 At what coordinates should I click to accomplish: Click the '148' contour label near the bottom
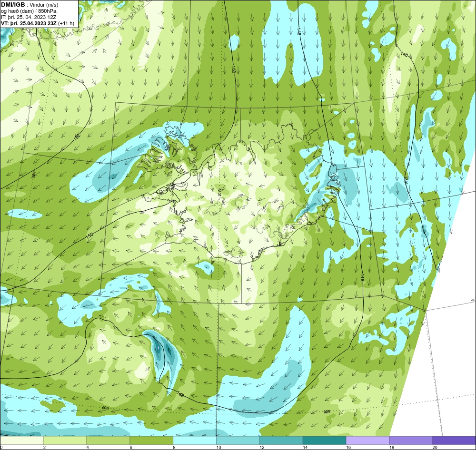(x=180, y=394)
